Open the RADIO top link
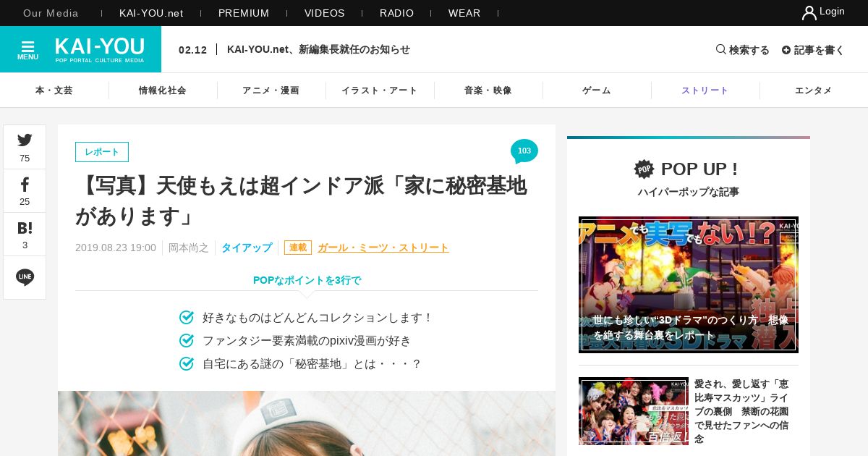This screenshot has width=868, height=456. (x=397, y=13)
